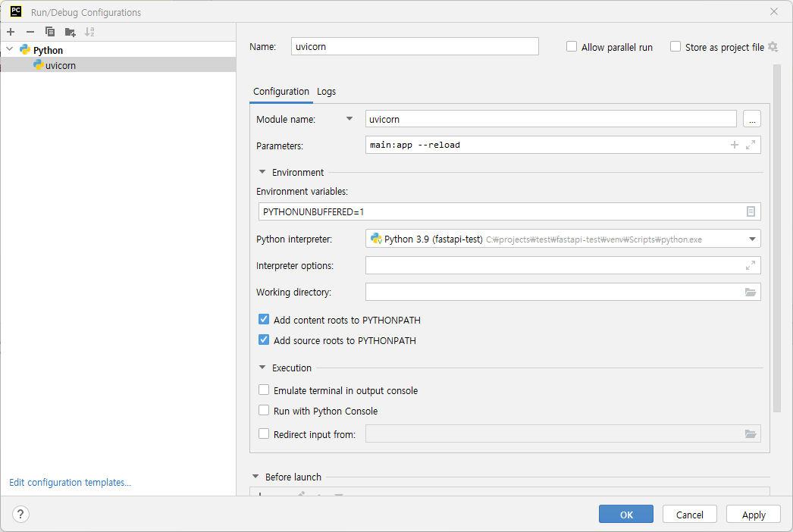Open Edit configuration templates link

click(71, 483)
